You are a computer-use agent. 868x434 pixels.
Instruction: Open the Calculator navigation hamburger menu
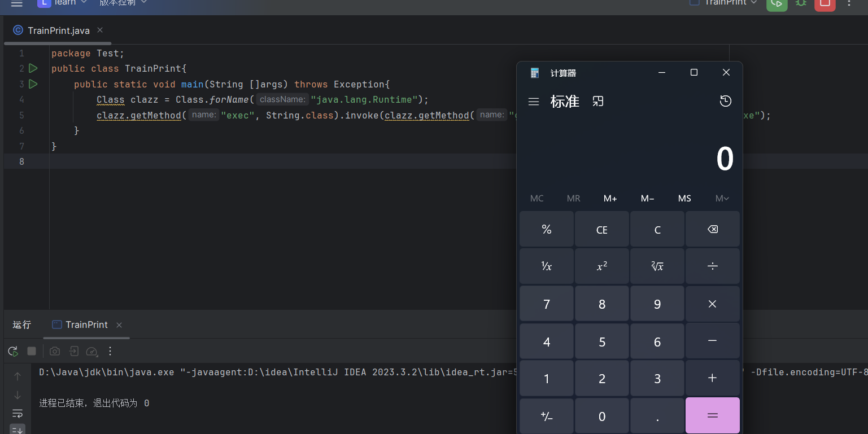tap(534, 102)
